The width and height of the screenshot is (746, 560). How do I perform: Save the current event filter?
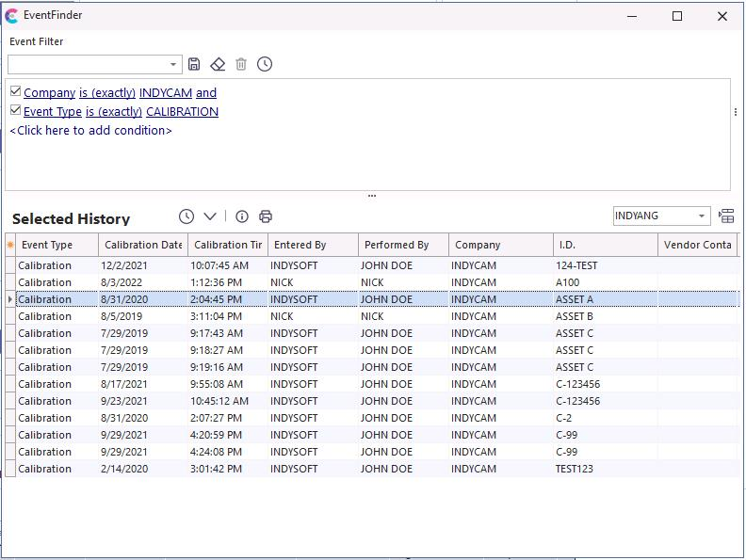point(194,64)
